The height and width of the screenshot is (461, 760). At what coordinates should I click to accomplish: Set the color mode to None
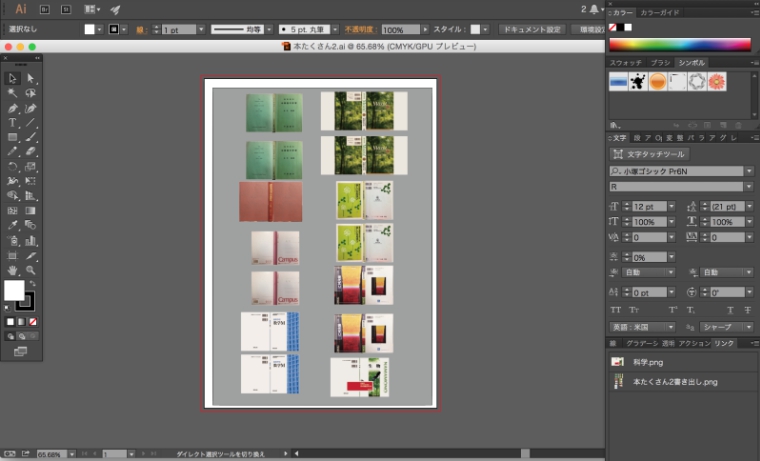pos(35,322)
